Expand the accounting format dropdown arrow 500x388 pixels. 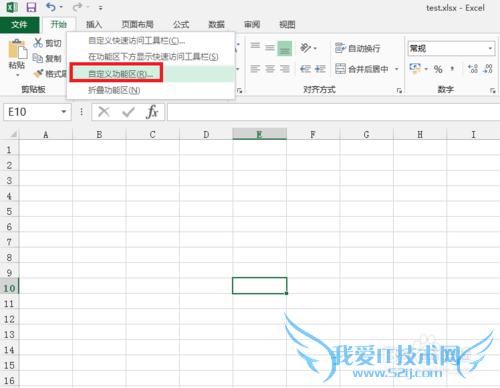[426, 69]
